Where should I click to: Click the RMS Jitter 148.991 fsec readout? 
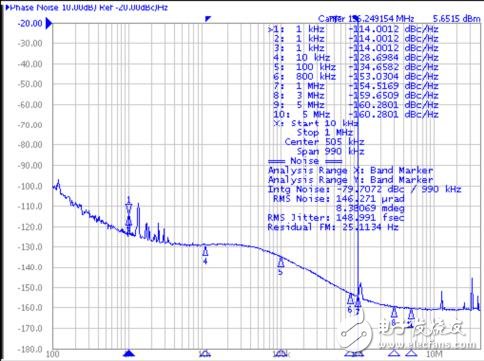click(336, 218)
